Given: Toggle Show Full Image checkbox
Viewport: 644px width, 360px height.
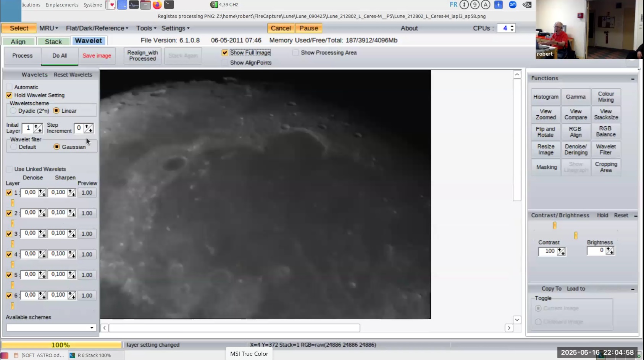Looking at the screenshot, I should (225, 53).
